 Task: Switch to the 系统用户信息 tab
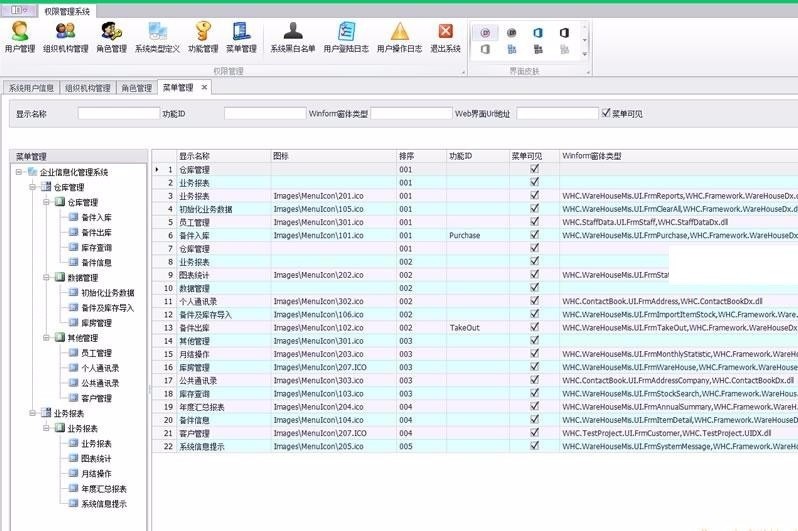point(31,88)
